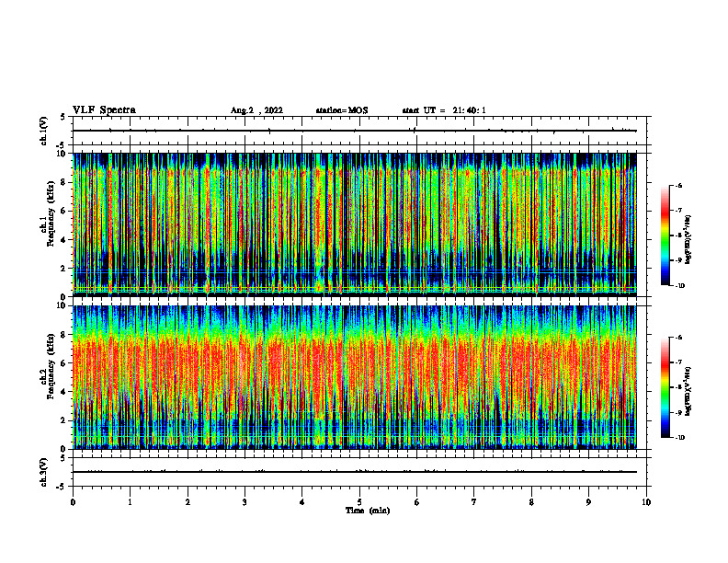Click the "6" kHz tick of ch.2 spectrogram
The image size is (728, 563).
tap(63, 363)
